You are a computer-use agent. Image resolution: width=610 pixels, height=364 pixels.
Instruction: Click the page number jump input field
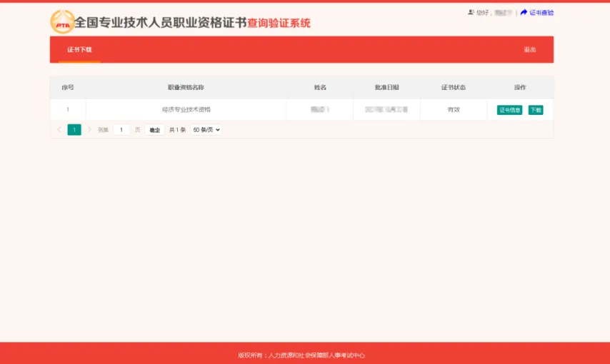click(x=121, y=130)
